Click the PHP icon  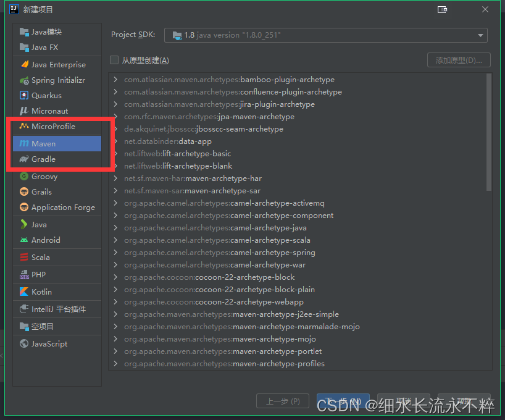pos(24,275)
